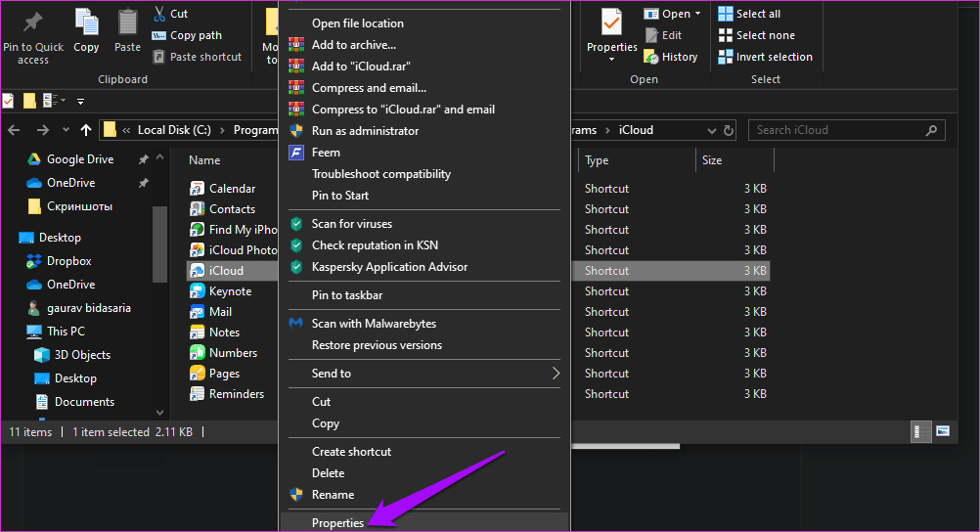
Task: Click the refresh icon in address bar
Action: [728, 130]
